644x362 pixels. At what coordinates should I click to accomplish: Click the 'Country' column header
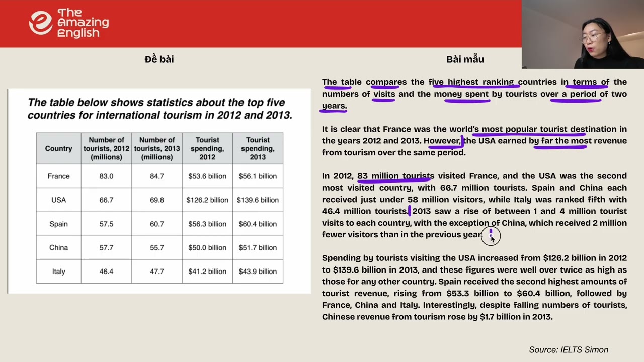tap(58, 148)
